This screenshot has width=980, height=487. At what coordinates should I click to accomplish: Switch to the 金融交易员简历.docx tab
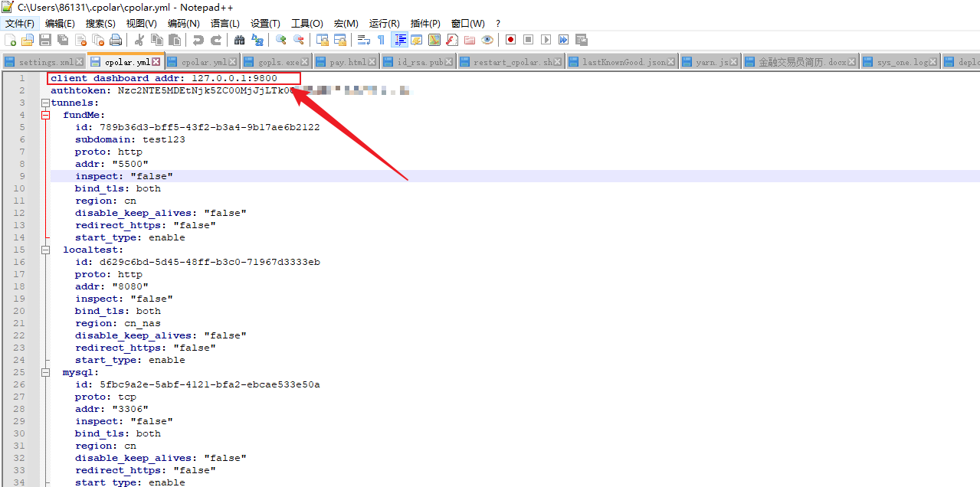tap(801, 62)
